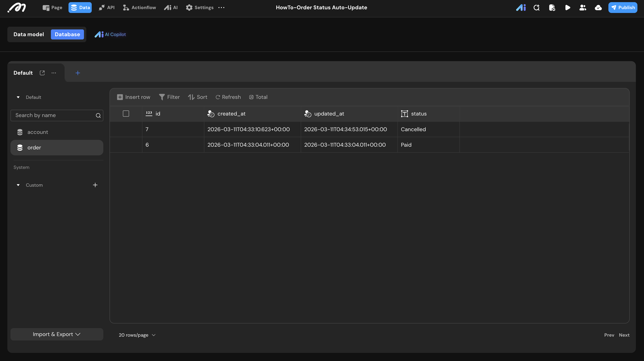The image size is (644, 361).
Task: Click the Publish button
Action: (623, 8)
